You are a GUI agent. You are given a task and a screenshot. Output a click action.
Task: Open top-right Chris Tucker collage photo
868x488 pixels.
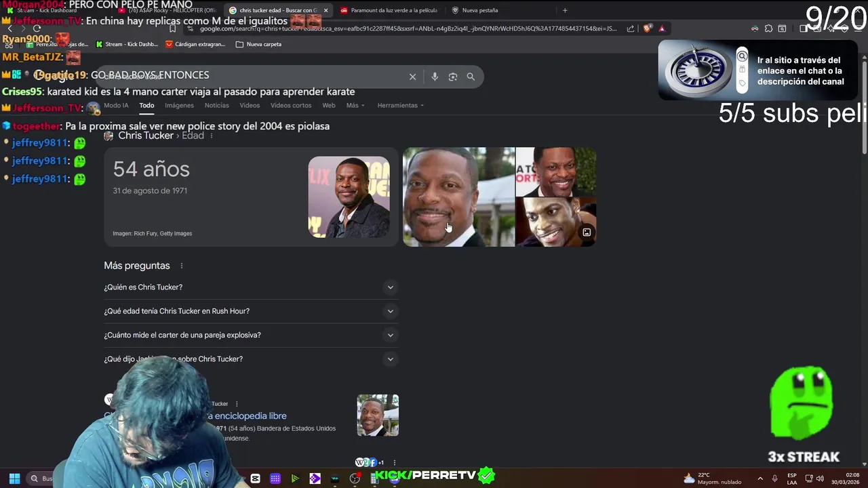pos(556,172)
